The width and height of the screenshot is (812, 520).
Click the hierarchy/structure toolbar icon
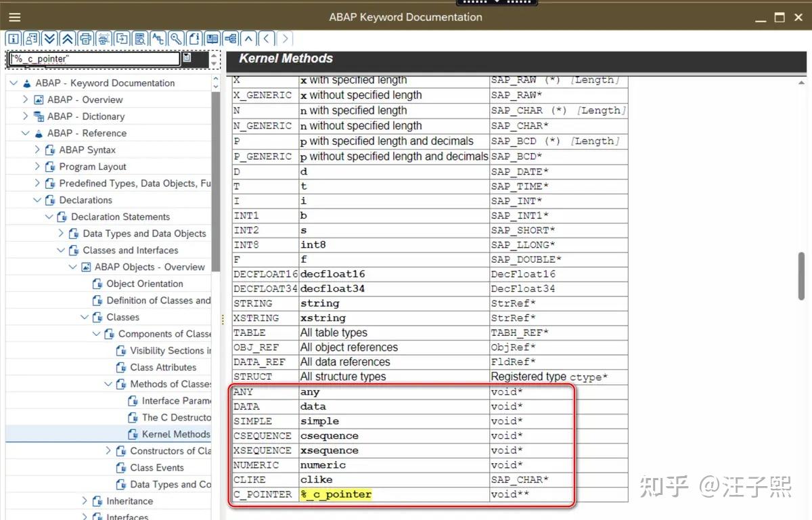point(230,39)
